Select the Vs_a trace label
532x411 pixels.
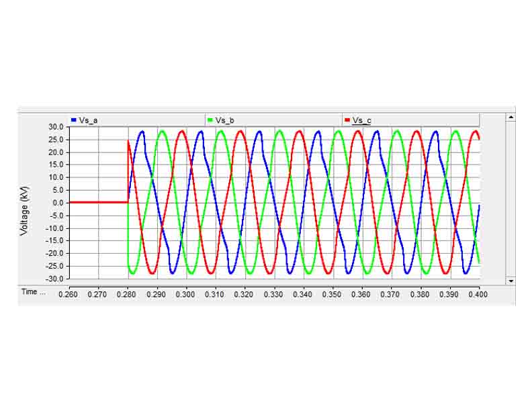[x=89, y=120]
